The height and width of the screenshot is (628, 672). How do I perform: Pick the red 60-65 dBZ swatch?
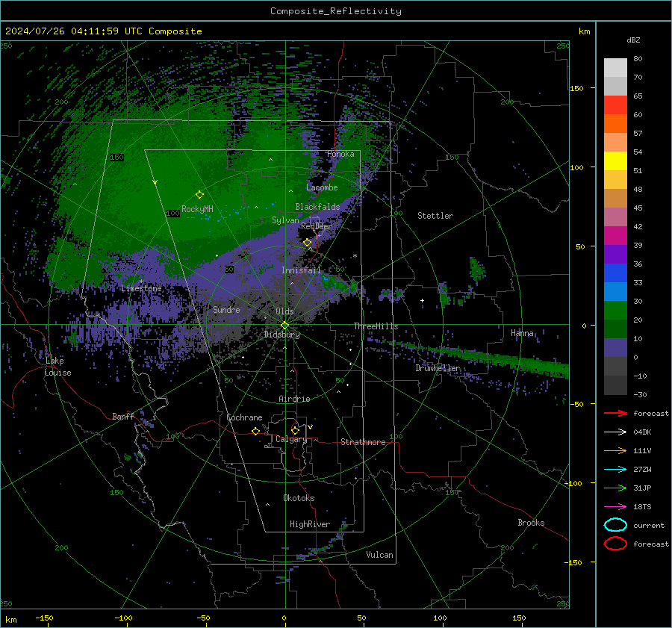615,105
